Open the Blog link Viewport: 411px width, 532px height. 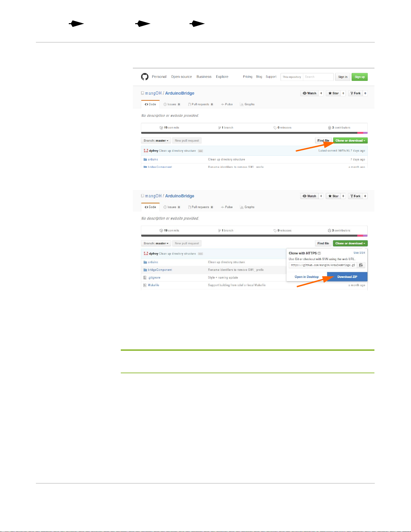(x=259, y=77)
